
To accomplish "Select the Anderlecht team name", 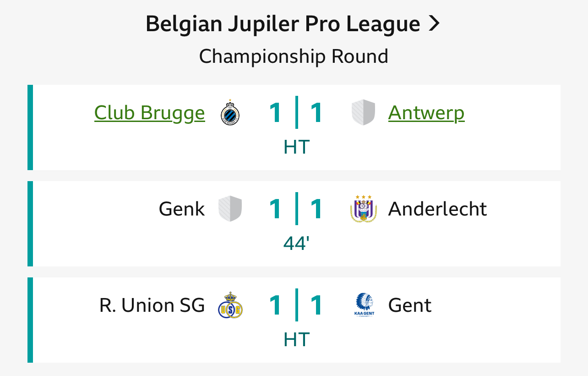I will [438, 209].
